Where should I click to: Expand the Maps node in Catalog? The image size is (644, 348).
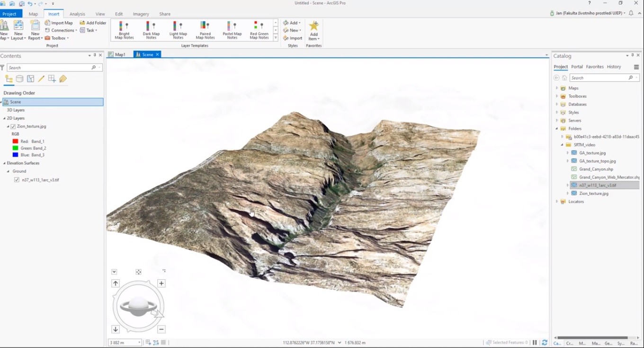[557, 88]
